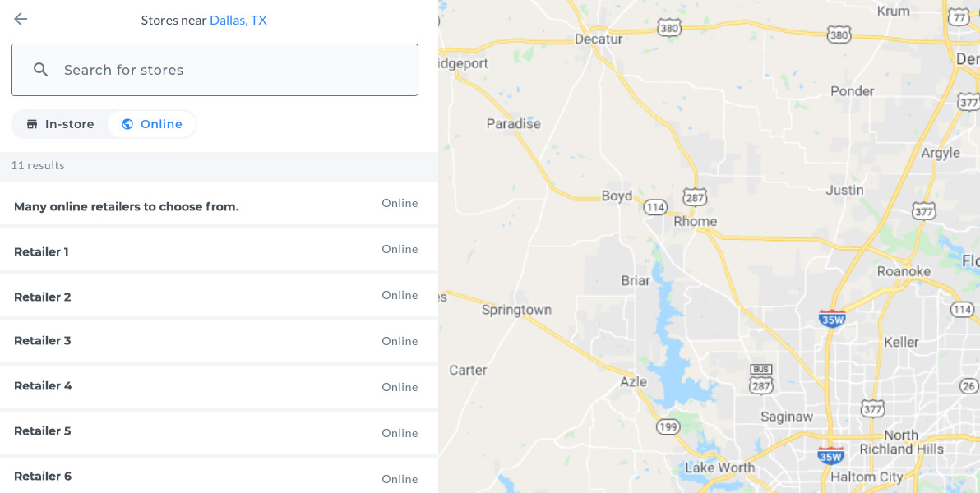Type in the Search for stores field
Image resolution: width=980 pixels, height=493 pixels.
(x=230, y=70)
